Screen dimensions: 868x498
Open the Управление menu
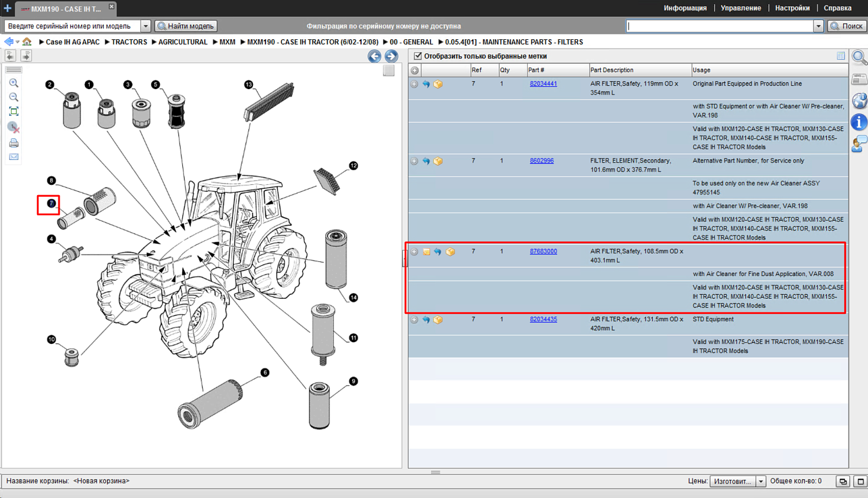[x=741, y=8]
